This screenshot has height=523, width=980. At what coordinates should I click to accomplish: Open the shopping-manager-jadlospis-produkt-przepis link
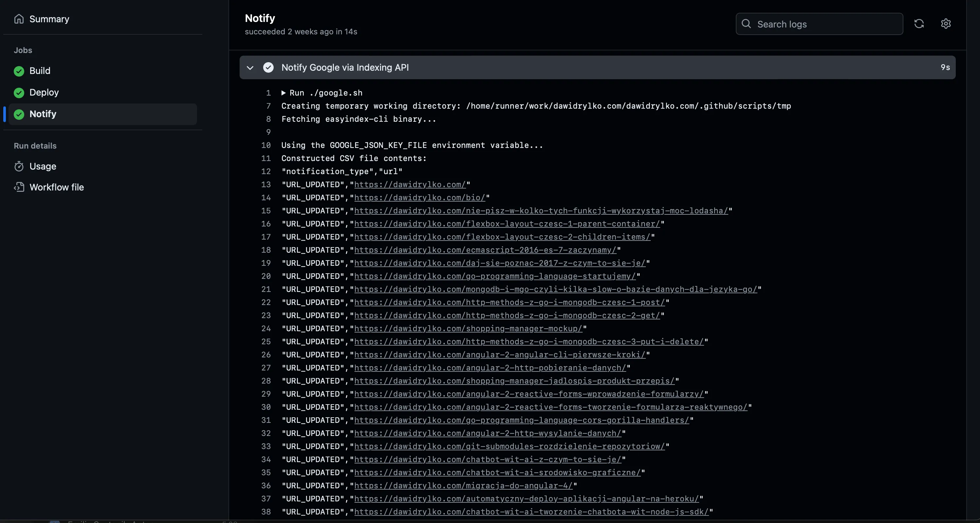[x=514, y=381]
